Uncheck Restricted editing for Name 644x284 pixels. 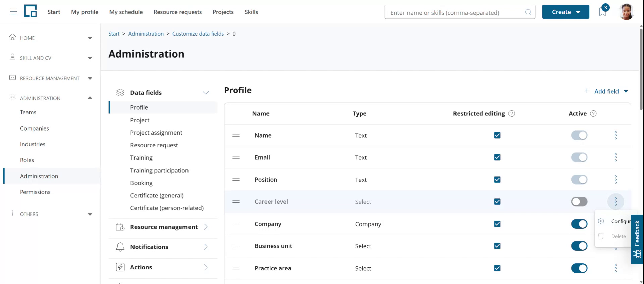click(497, 135)
